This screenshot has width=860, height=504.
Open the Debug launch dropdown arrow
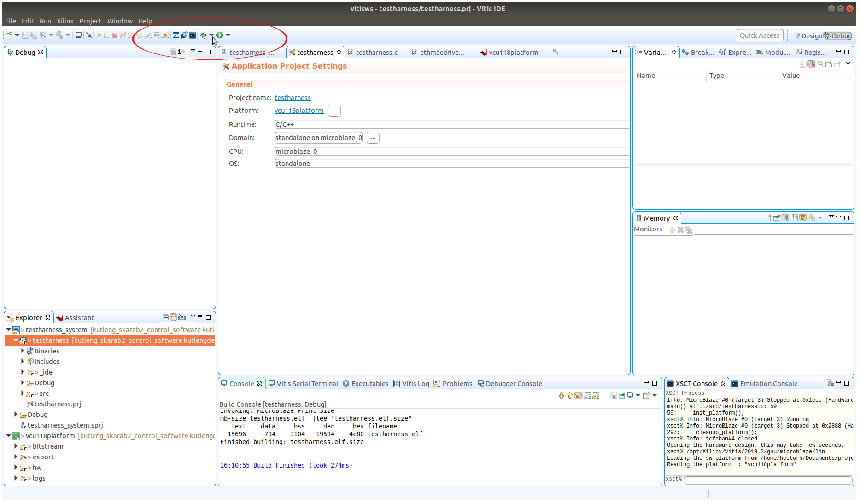coord(211,35)
